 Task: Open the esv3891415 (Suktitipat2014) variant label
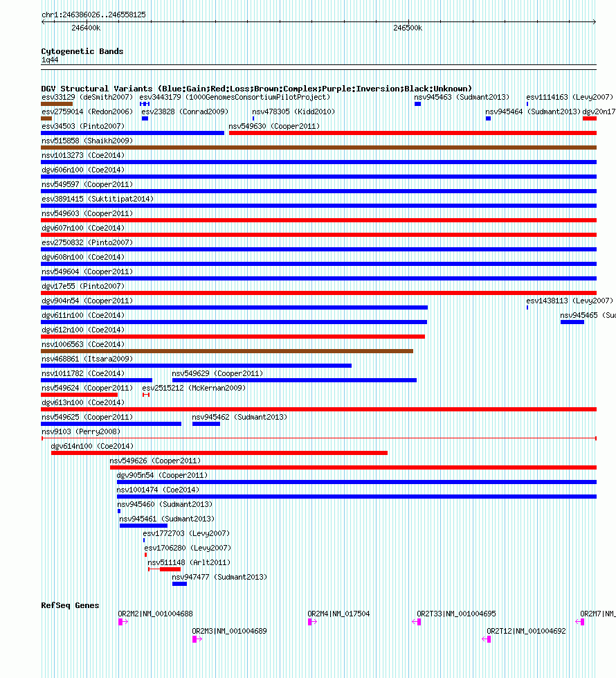pyautogui.click(x=98, y=199)
